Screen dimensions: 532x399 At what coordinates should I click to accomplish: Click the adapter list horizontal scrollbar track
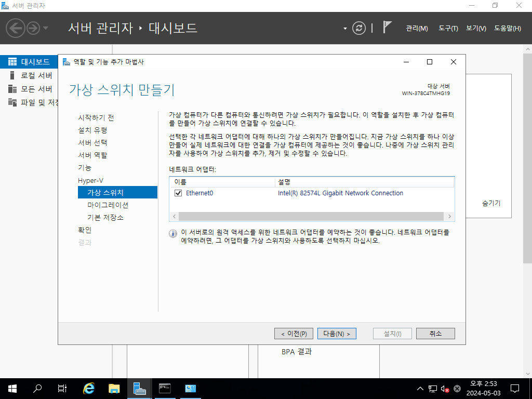point(311,217)
